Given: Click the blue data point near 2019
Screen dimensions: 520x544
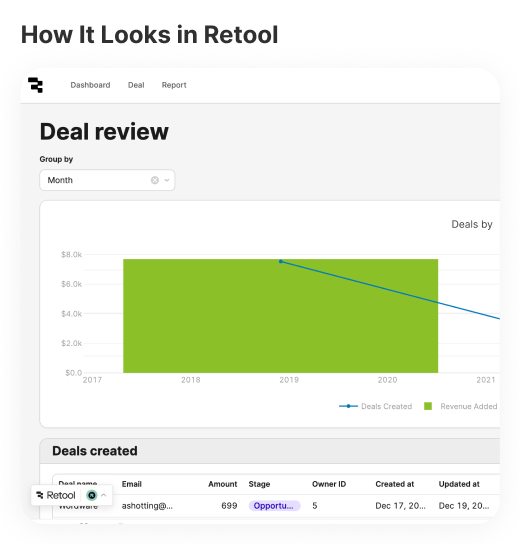Looking at the screenshot, I should click(281, 262).
